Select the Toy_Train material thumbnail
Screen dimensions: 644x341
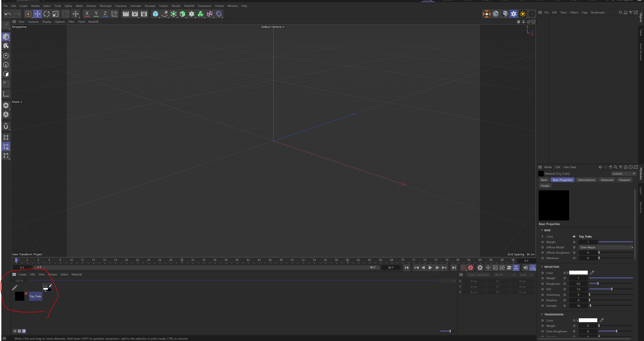[x=20, y=296]
